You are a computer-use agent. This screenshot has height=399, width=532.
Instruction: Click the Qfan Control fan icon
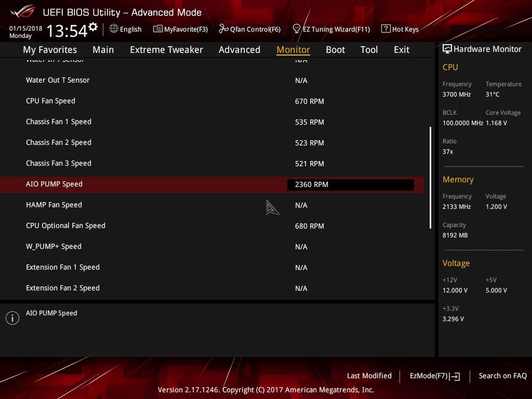[224, 29]
